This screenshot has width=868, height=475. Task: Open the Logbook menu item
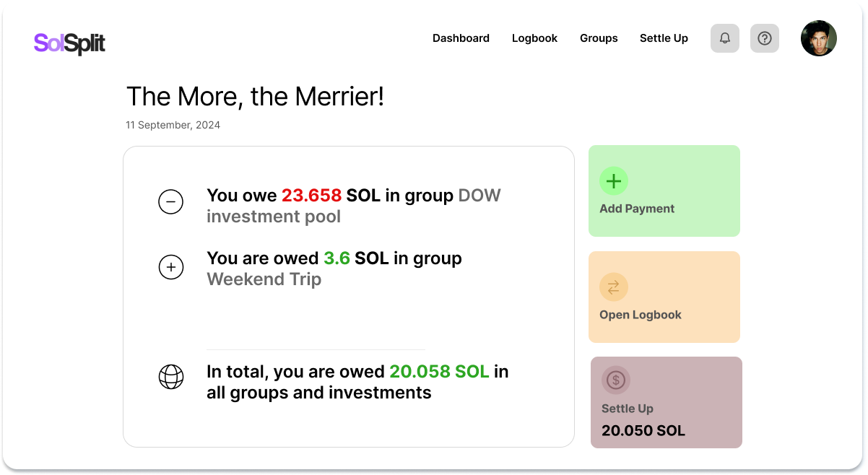click(534, 38)
